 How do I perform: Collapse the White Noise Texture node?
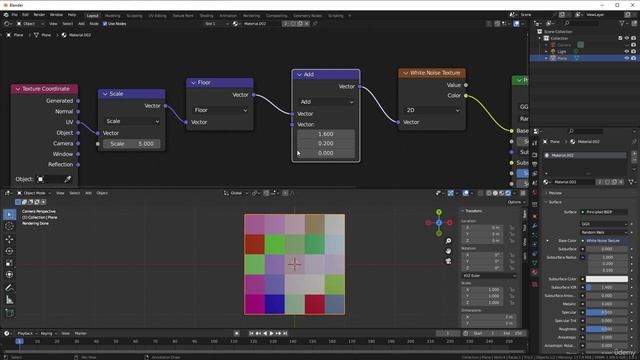(x=405, y=73)
